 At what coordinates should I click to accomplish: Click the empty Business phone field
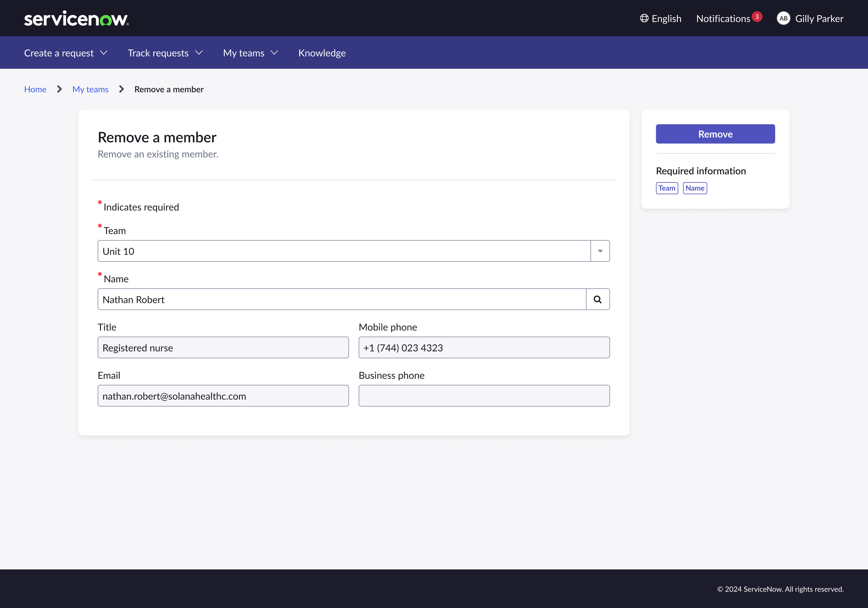pos(484,396)
